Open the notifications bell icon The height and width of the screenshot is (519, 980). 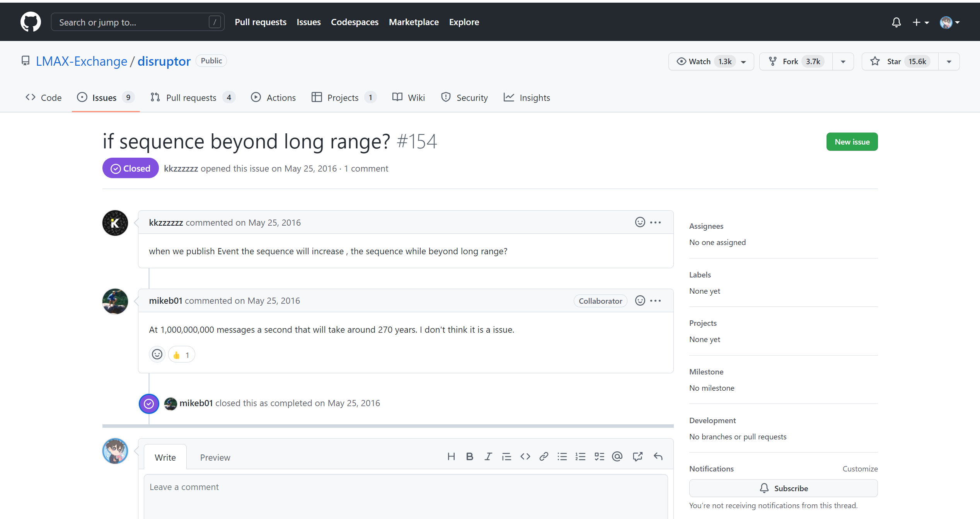[896, 22]
